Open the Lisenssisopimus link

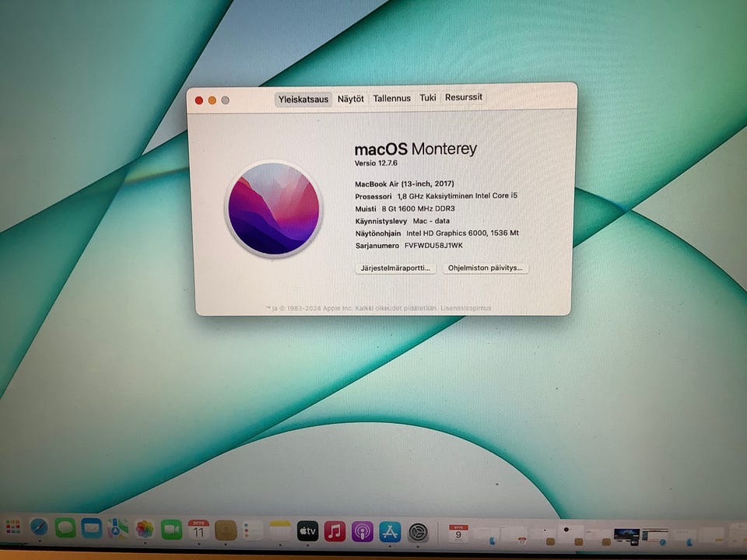465,308
